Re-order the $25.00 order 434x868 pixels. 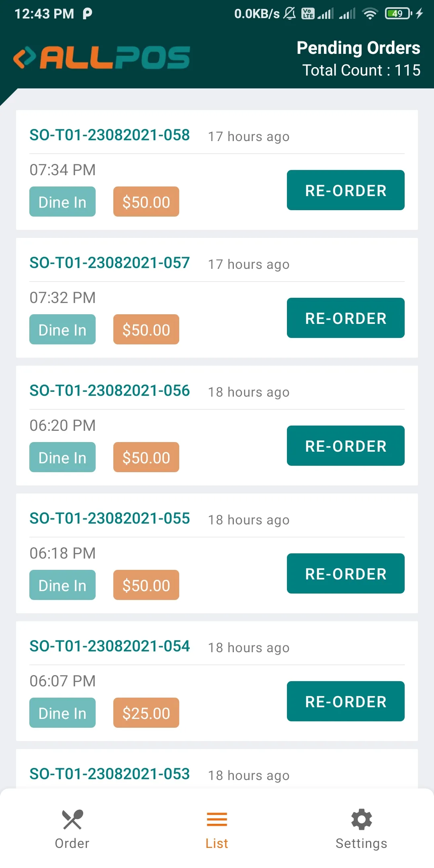coord(346,701)
